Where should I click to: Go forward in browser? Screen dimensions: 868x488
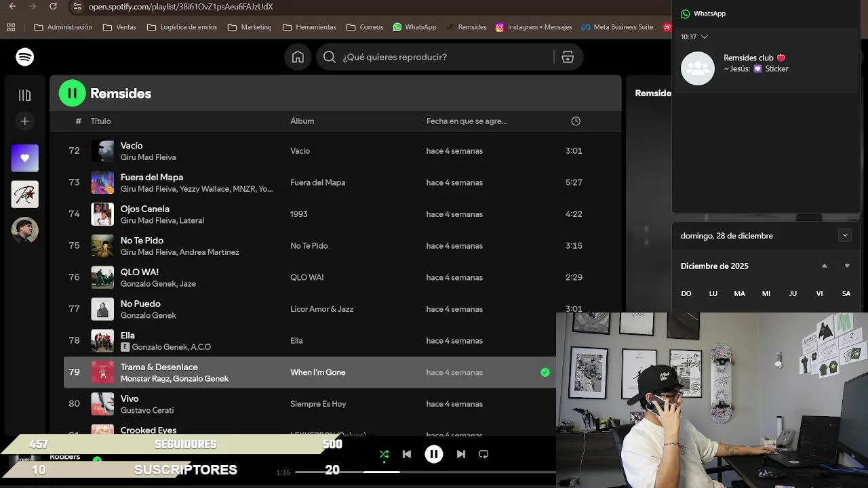[x=33, y=7]
